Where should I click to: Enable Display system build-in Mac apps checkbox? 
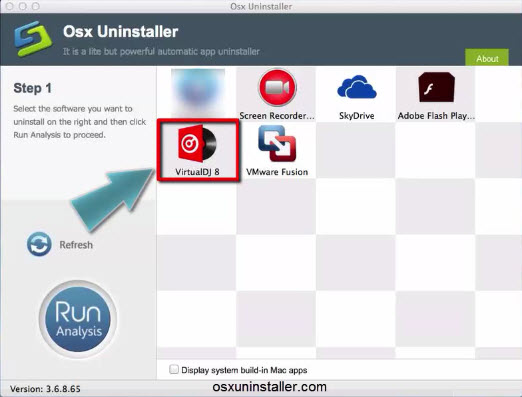(174, 369)
